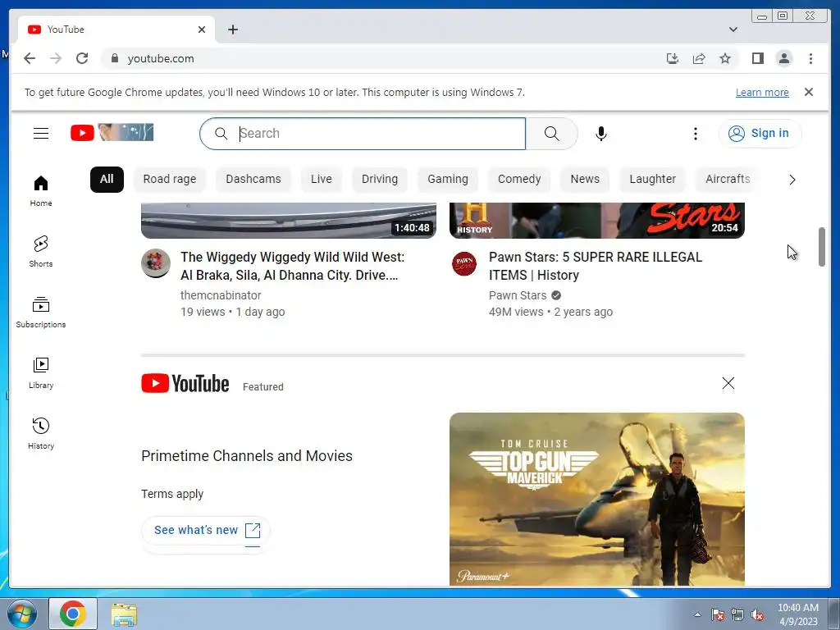
Task: Click the browser forward arrow
Action: (56, 58)
